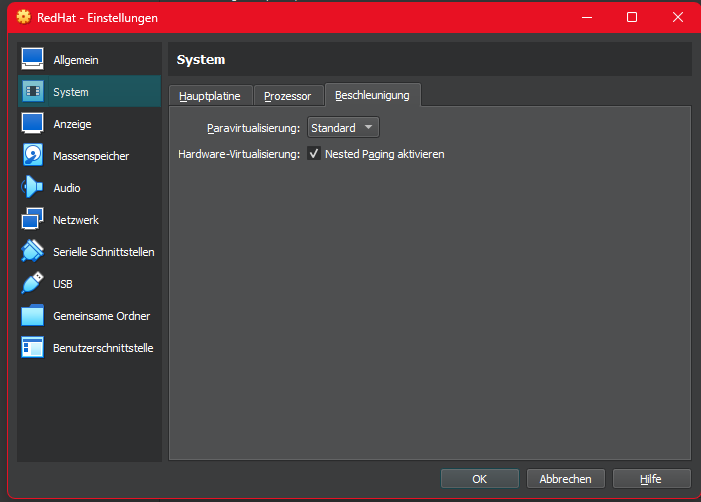Open the Audio settings label
Viewport: 701px width, 502px height.
point(67,188)
